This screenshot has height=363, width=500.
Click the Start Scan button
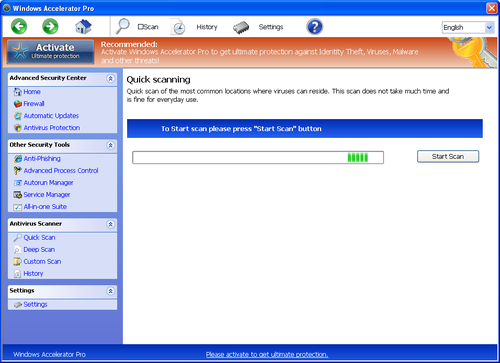tap(448, 156)
